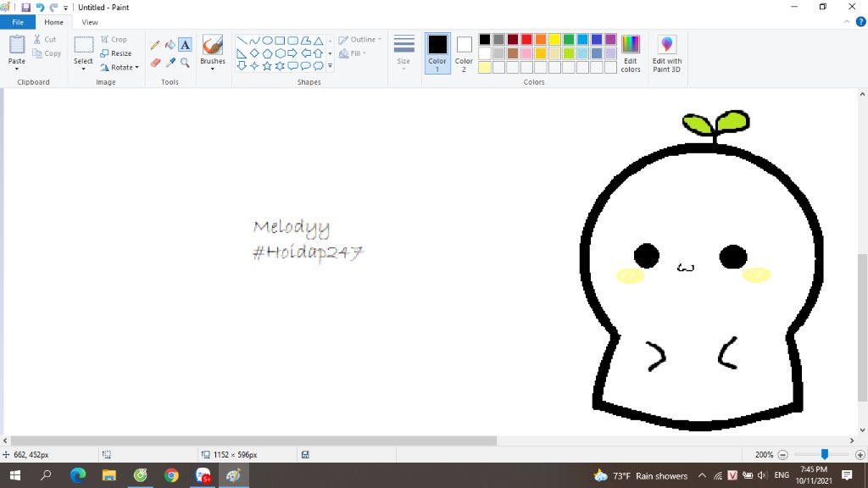Click the zoom slider handle

click(x=824, y=454)
